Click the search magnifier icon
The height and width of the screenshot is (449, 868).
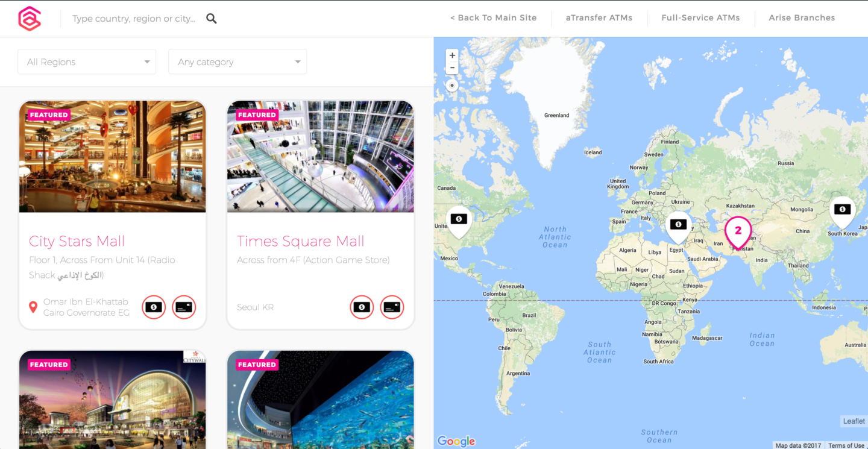click(212, 19)
